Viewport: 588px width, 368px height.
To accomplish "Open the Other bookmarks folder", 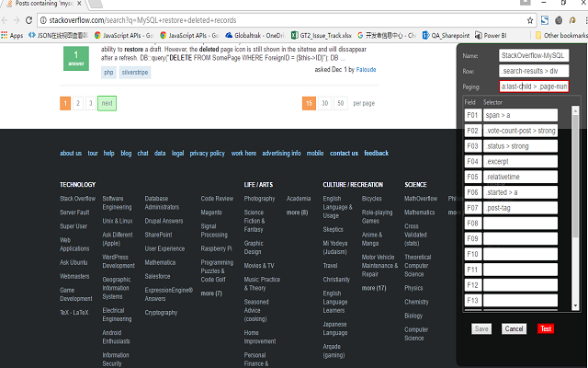I will pyautogui.click(x=561, y=35).
